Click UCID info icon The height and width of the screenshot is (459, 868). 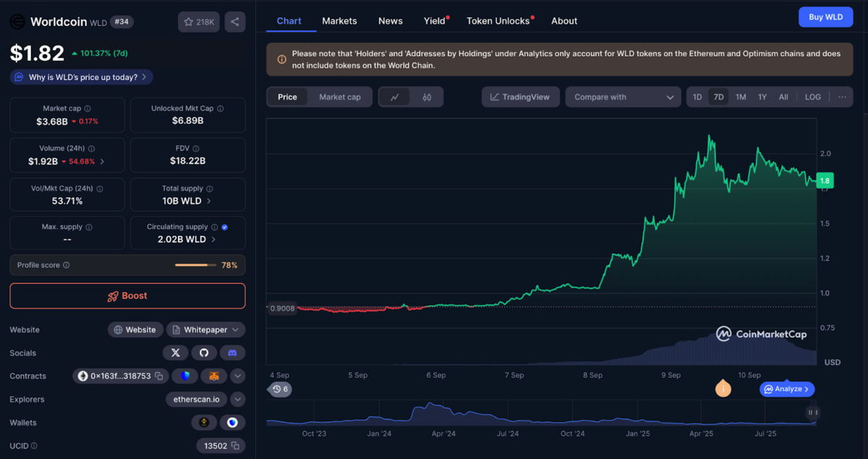[34, 446]
